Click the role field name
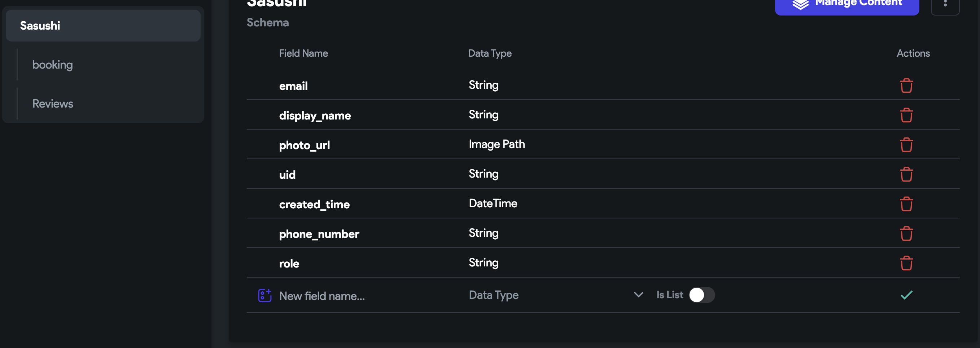The image size is (980, 348). [289, 264]
